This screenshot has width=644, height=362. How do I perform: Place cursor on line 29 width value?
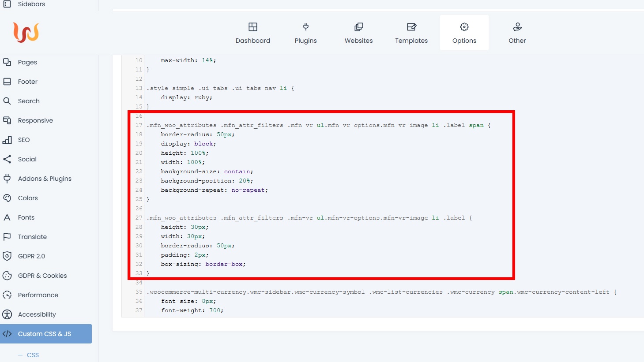coord(195,236)
